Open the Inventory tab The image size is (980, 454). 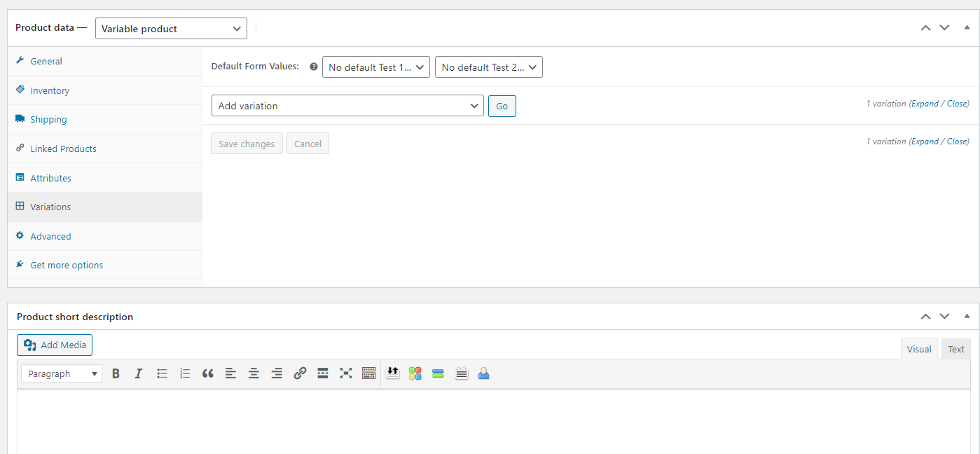[50, 90]
